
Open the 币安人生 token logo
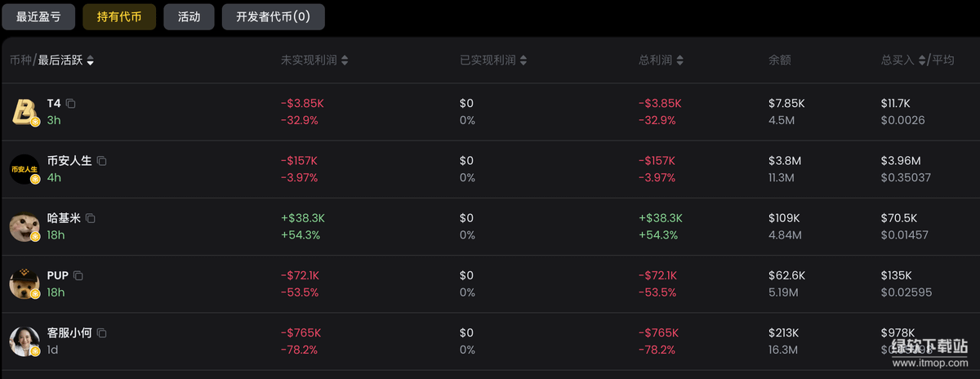point(24,169)
